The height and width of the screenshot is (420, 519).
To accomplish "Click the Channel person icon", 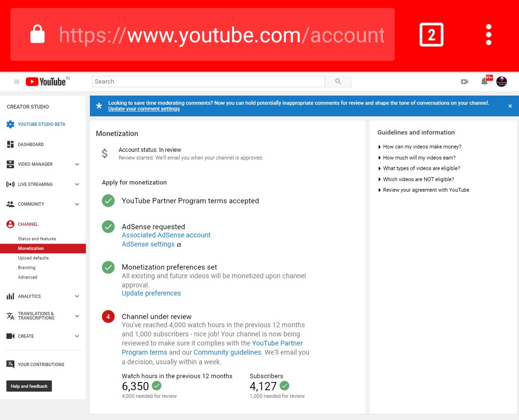I will [x=10, y=224].
